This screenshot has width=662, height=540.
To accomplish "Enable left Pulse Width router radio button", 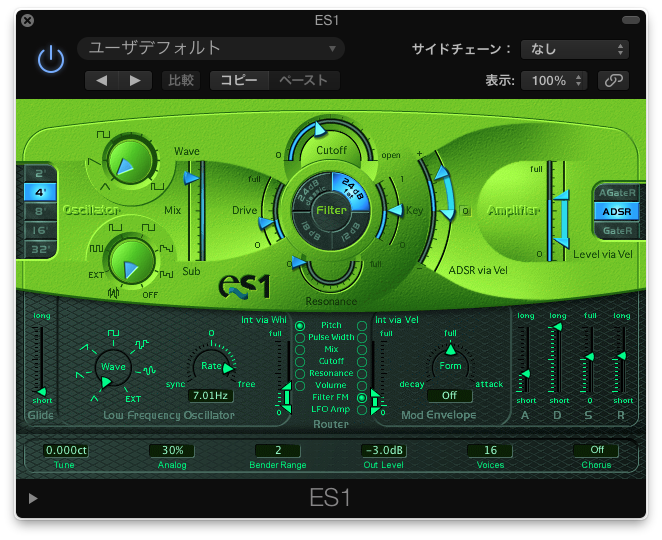I will (x=300, y=338).
